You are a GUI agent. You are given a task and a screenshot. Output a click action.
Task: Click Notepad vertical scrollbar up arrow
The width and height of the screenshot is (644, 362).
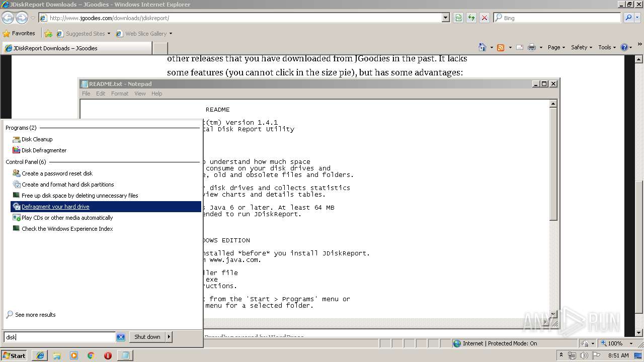coord(553,104)
